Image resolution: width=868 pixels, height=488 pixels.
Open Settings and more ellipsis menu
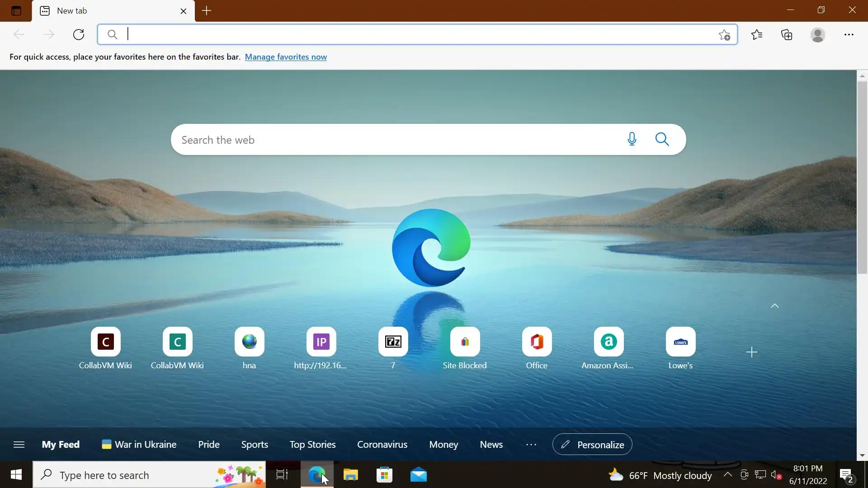click(849, 35)
